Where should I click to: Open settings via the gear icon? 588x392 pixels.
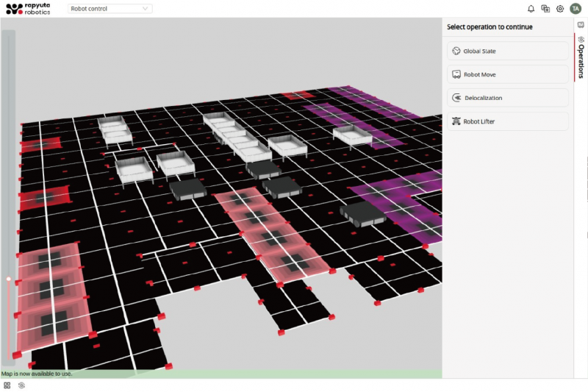point(560,9)
